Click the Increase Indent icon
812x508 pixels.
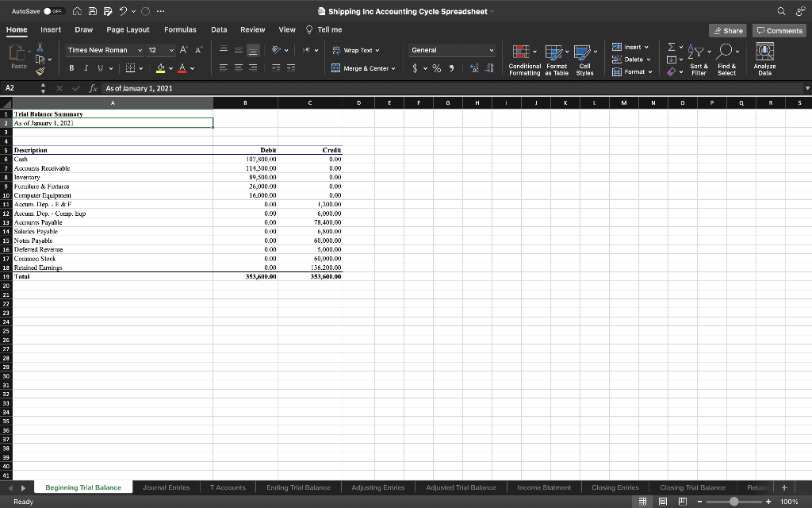click(291, 68)
